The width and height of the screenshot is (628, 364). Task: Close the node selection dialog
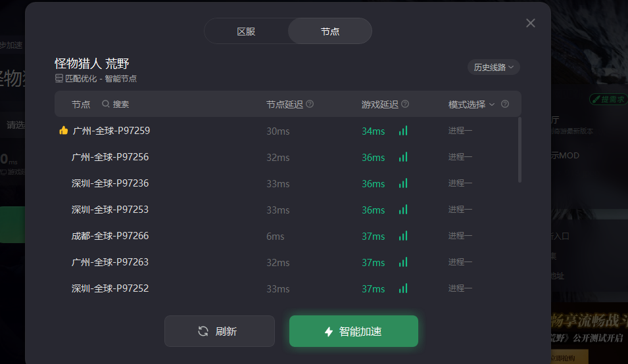click(x=530, y=23)
